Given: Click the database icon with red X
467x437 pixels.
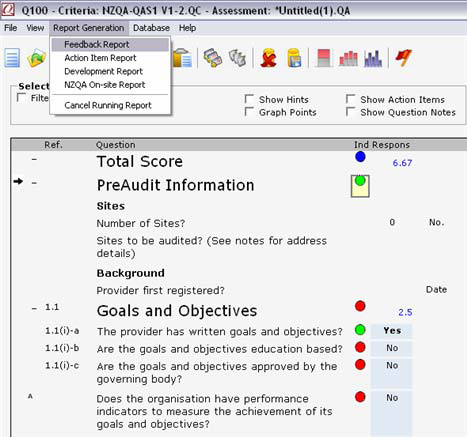Looking at the screenshot, I should 269,58.
